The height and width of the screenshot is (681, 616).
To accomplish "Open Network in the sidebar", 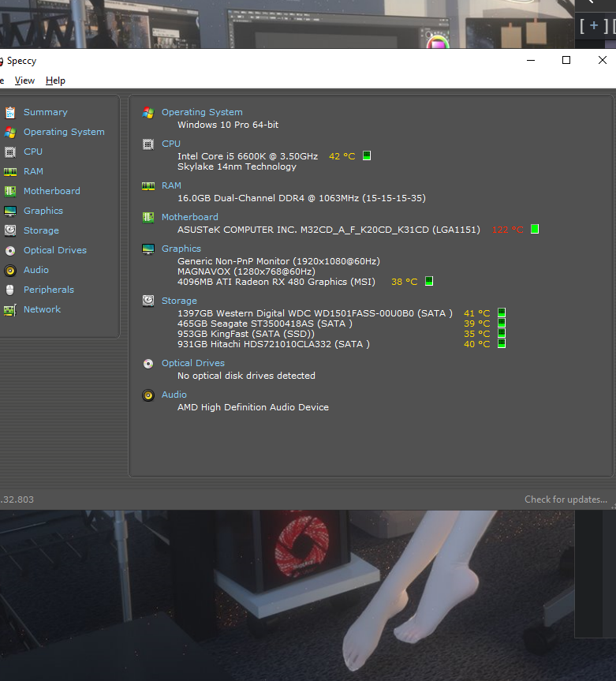I will tap(42, 309).
